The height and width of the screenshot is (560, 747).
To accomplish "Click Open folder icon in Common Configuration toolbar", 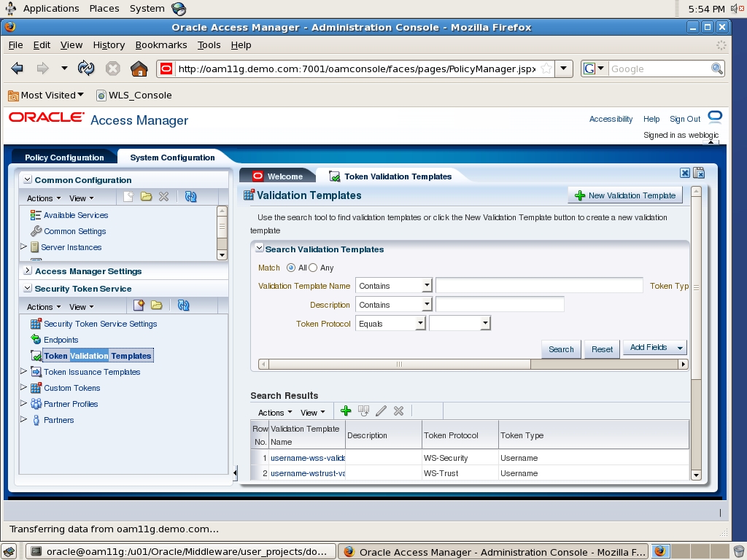I will click(146, 197).
